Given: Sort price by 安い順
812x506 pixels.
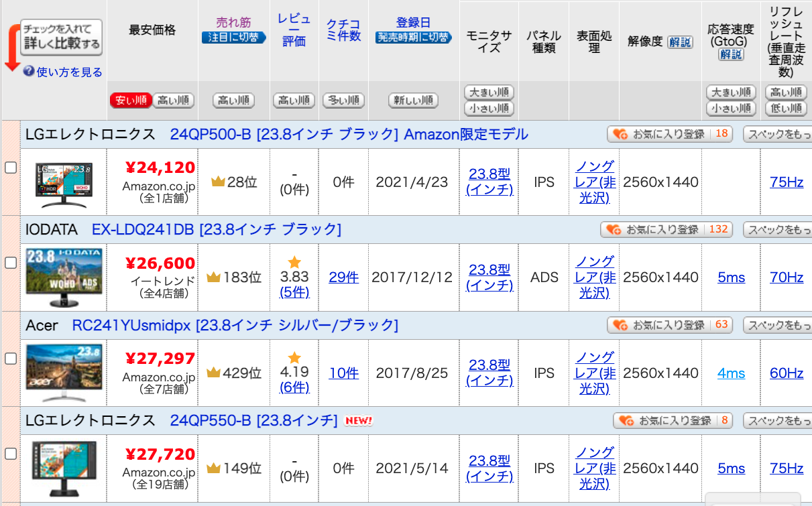Looking at the screenshot, I should [131, 101].
